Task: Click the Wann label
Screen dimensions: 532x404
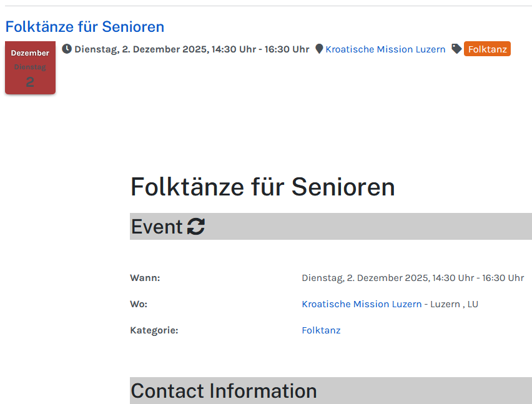Action: click(x=145, y=278)
